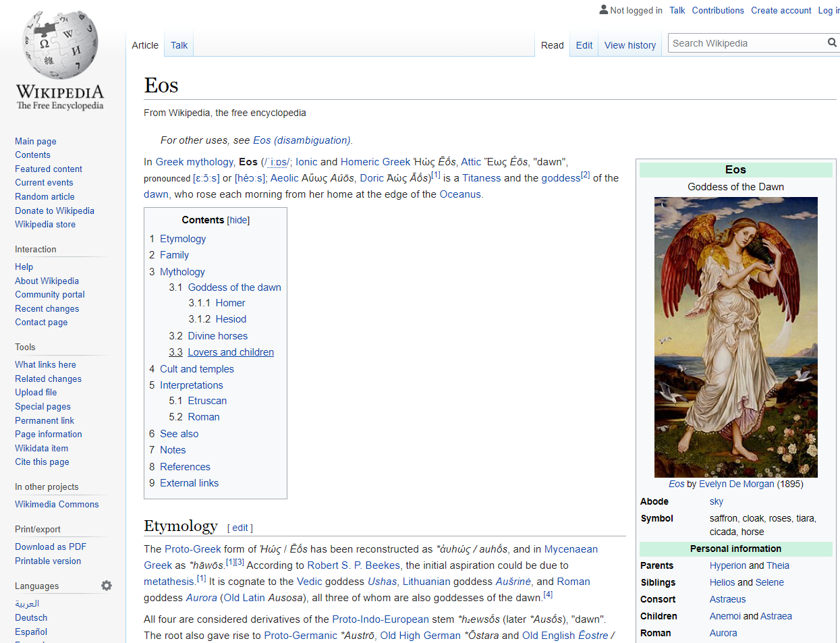The width and height of the screenshot is (840, 643).
Task: Open the Wikidata item link
Action: [x=41, y=448]
